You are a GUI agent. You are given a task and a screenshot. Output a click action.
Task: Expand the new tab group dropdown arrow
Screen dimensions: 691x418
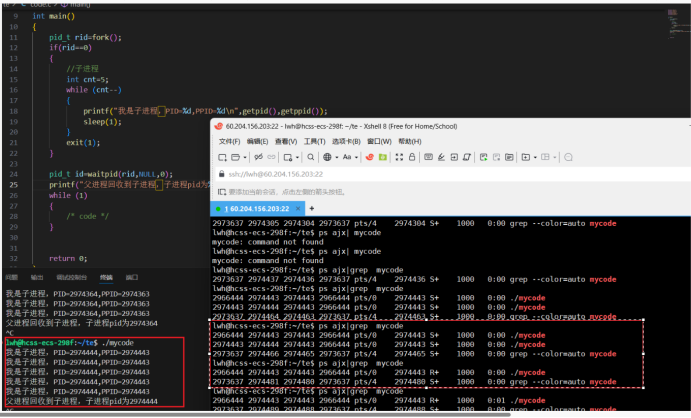coord(535,157)
